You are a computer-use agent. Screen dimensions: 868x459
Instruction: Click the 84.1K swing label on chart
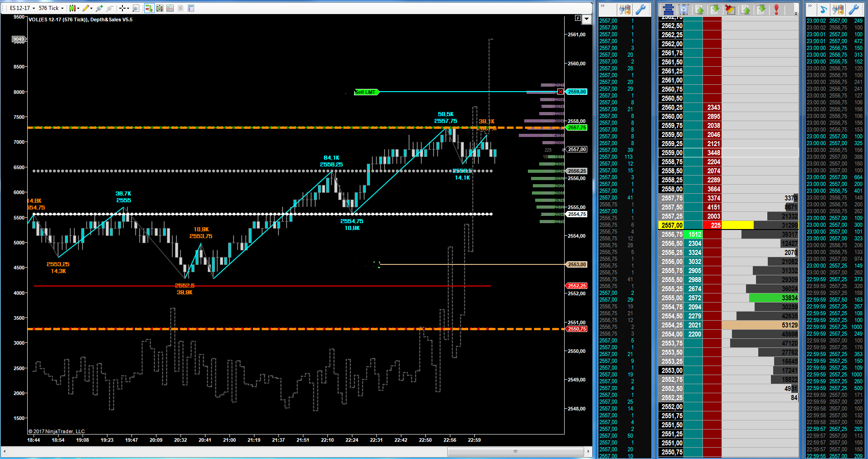pyautogui.click(x=332, y=158)
